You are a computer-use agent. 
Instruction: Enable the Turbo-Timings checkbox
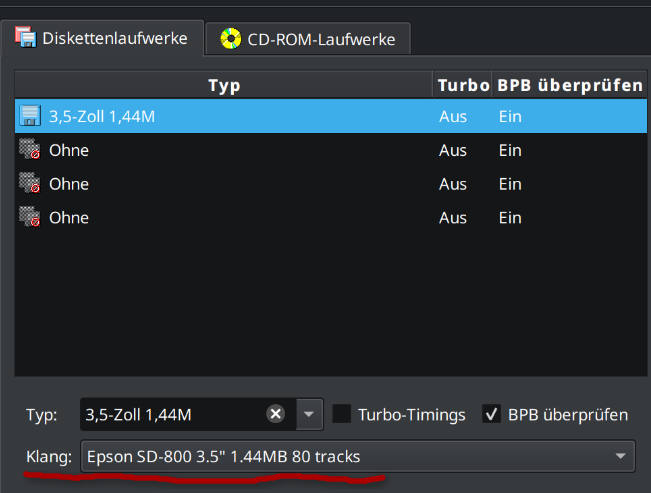pyautogui.click(x=342, y=414)
